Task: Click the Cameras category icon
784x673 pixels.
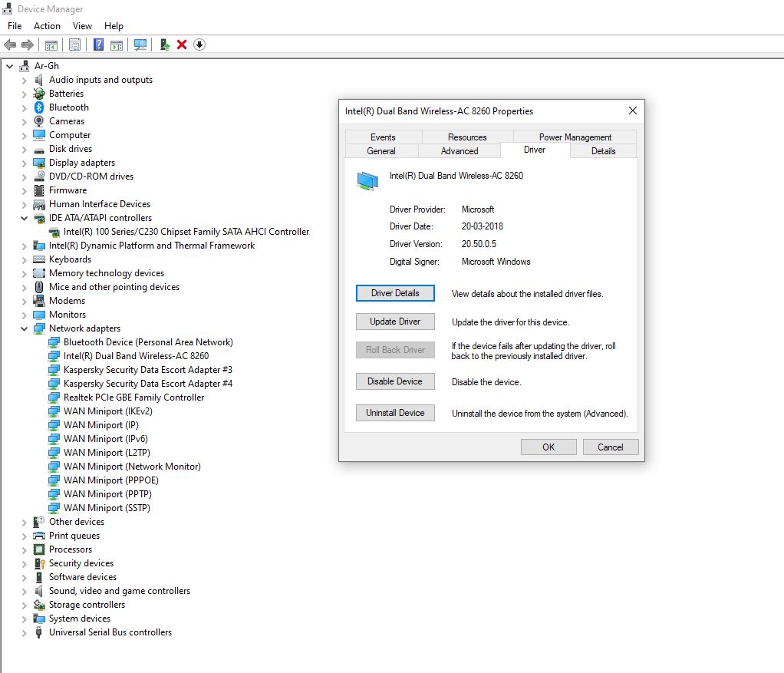Action: [x=39, y=121]
